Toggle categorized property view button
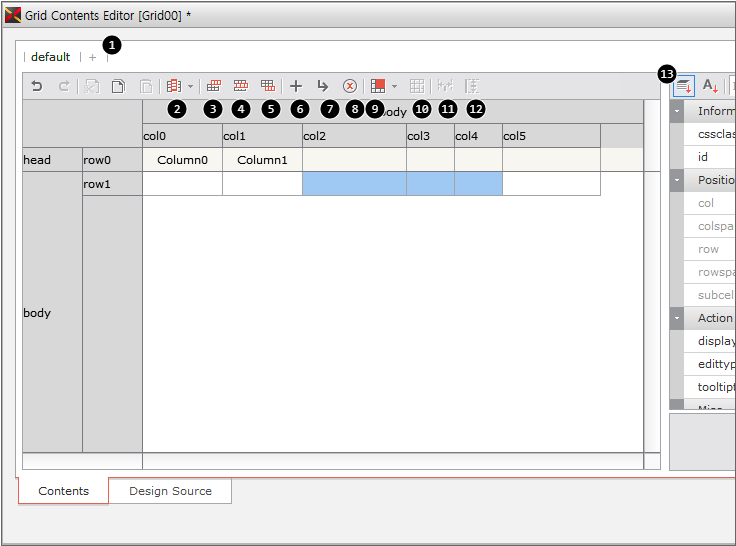Viewport: 736px width, 546px height. (x=684, y=87)
